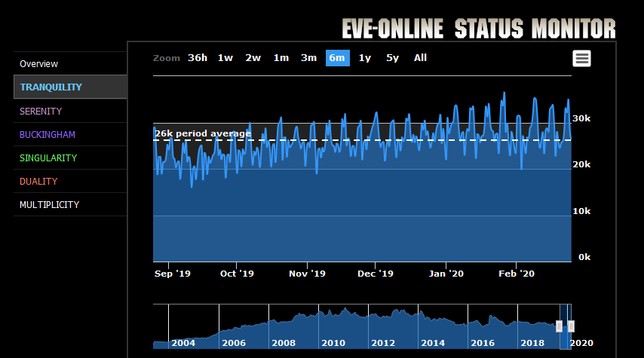Click the Feb '20 axis label
The width and height of the screenshot is (644, 358).
(517, 274)
